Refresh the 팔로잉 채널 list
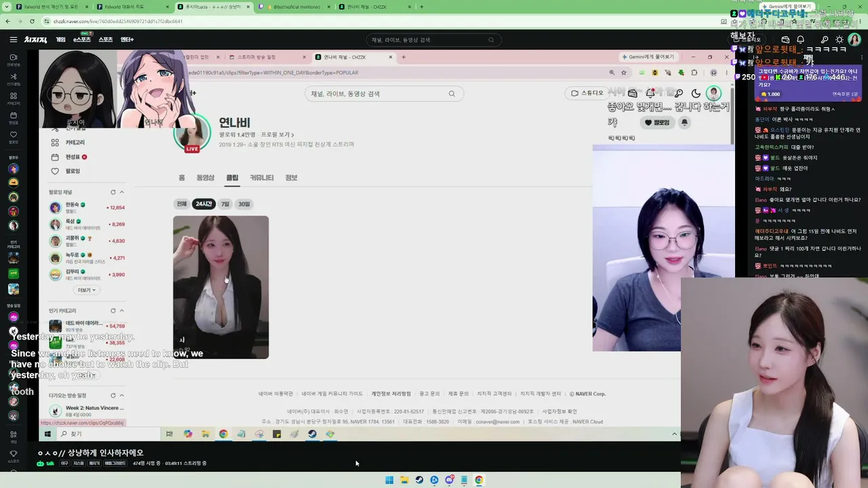The width and height of the screenshot is (868, 488). pos(113,192)
